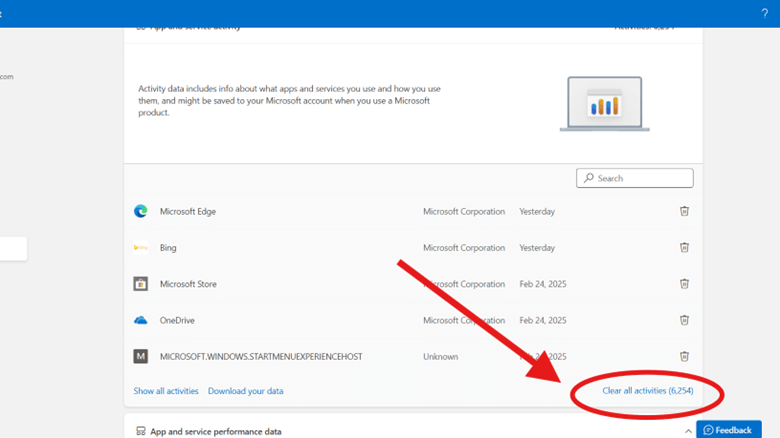Click the magnifier icon in the search box
Image resolution: width=780 pixels, height=438 pixels.
click(588, 178)
